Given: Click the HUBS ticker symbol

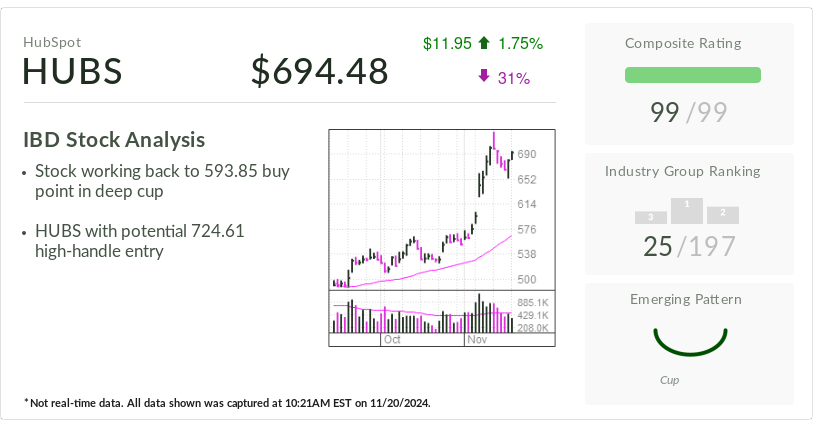Looking at the screenshot, I should [x=72, y=72].
